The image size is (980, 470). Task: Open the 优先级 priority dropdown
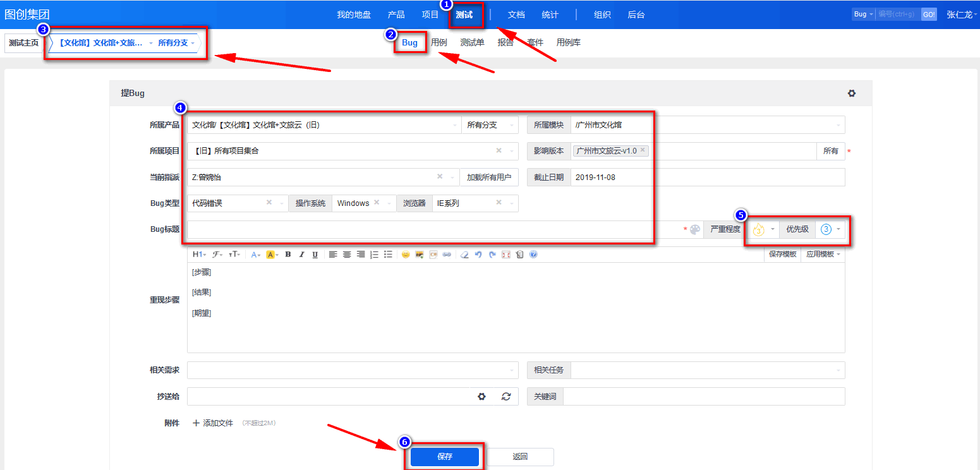pos(830,230)
